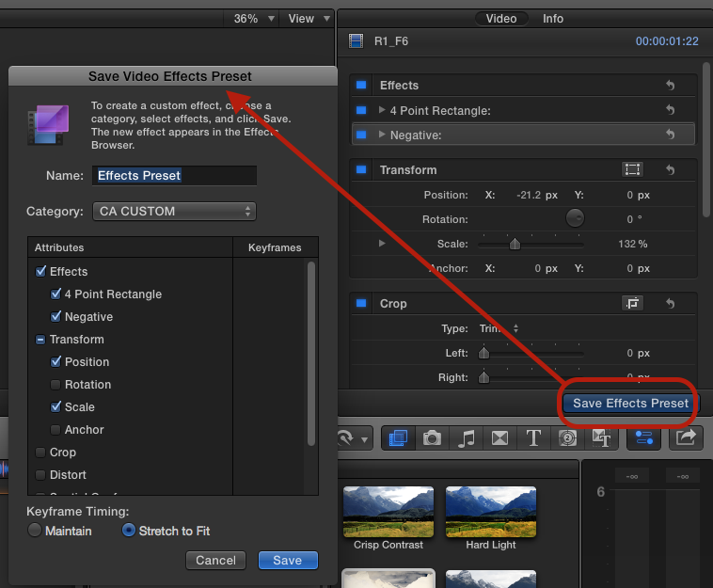Click the Save Effects Preset button
713x588 pixels.
pyautogui.click(x=630, y=404)
